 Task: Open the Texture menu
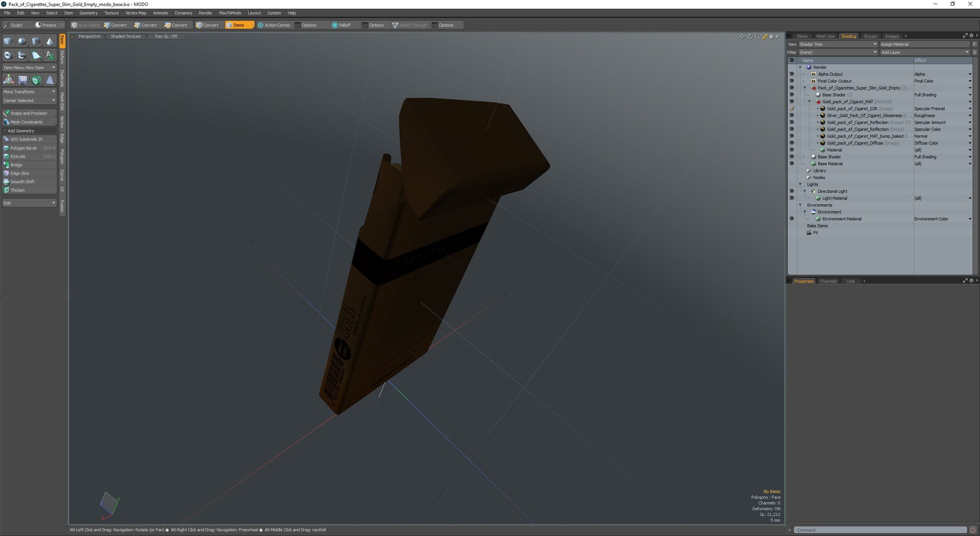tap(111, 13)
